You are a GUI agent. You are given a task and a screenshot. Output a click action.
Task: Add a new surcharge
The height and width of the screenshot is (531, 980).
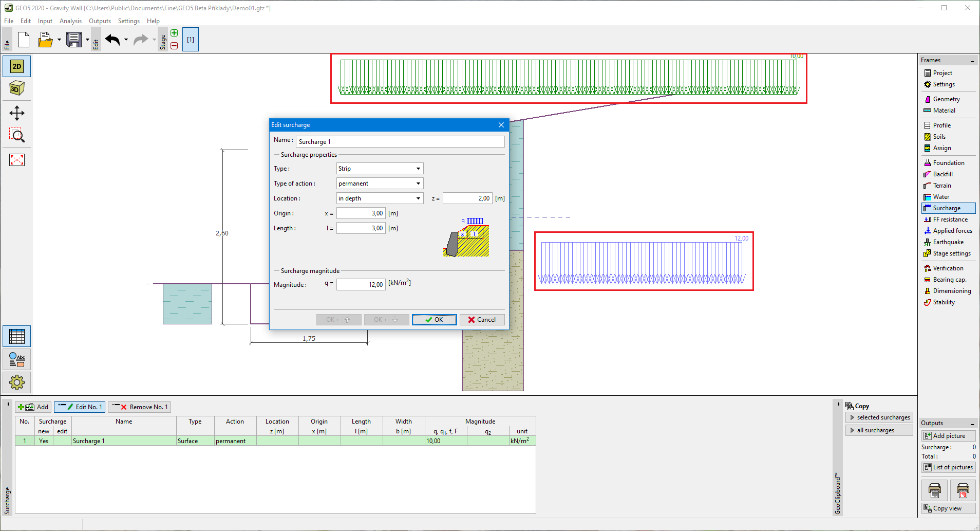(x=33, y=407)
